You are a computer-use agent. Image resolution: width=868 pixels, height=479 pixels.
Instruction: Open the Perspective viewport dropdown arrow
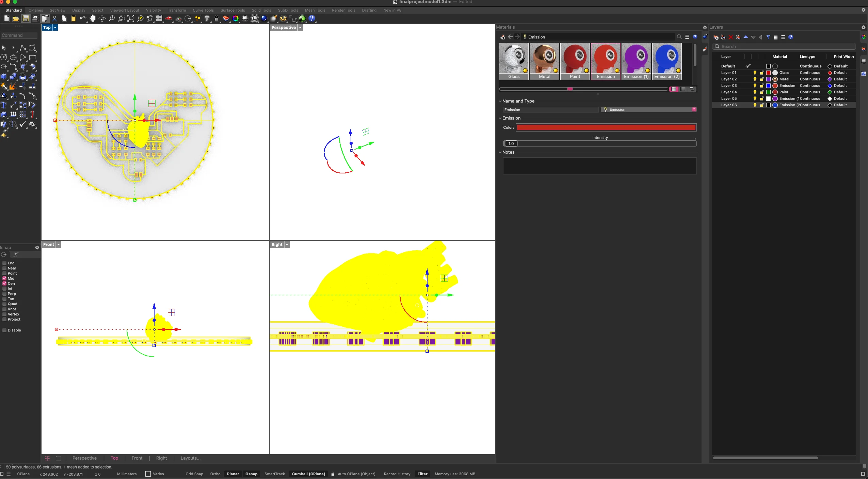(300, 28)
